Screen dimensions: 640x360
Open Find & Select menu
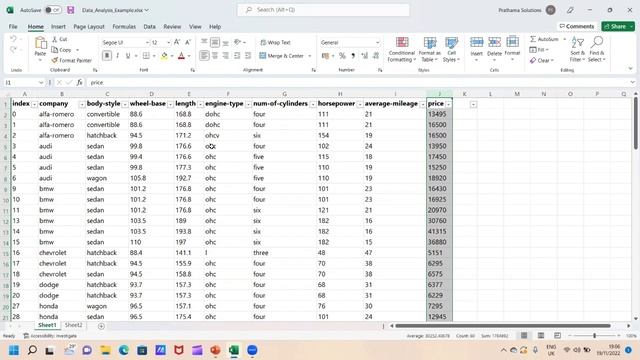coord(597,49)
